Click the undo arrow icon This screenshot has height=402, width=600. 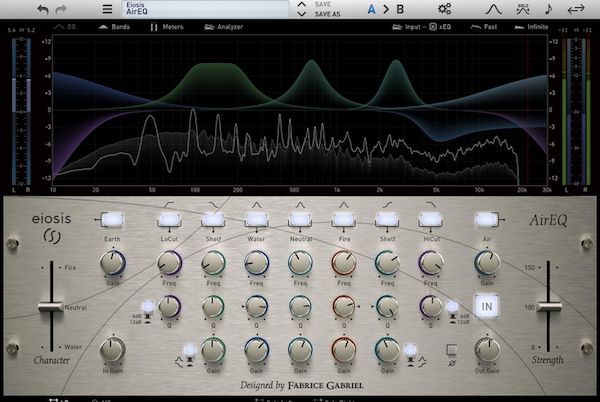click(43, 9)
